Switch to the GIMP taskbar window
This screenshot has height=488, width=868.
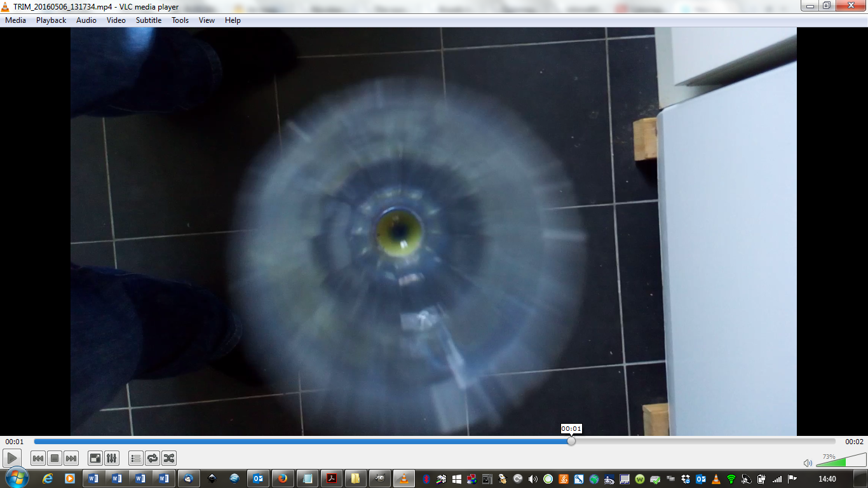coord(379,478)
